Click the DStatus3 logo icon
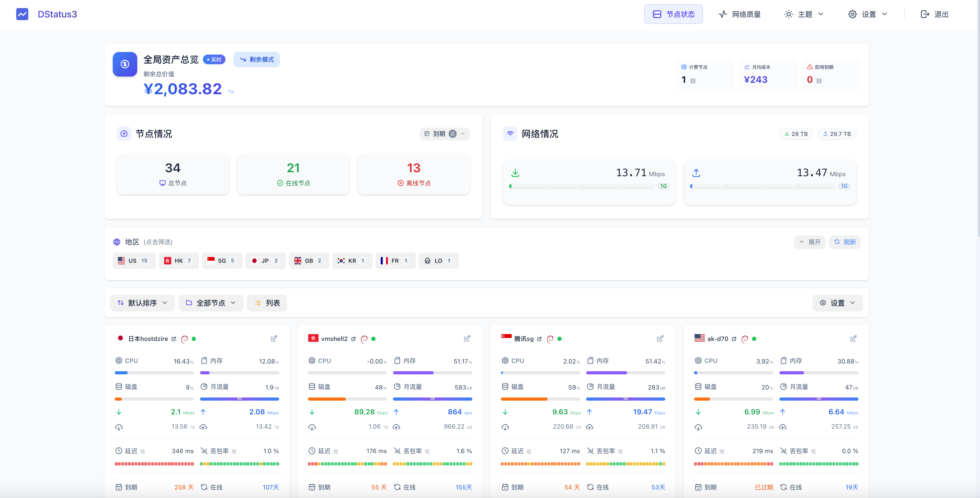 pos(22,14)
